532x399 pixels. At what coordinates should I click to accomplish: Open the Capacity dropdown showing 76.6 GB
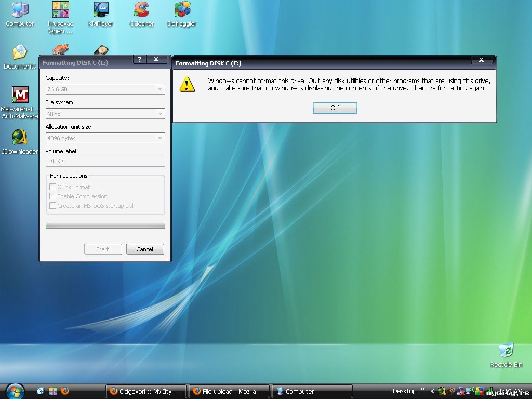pyautogui.click(x=105, y=89)
